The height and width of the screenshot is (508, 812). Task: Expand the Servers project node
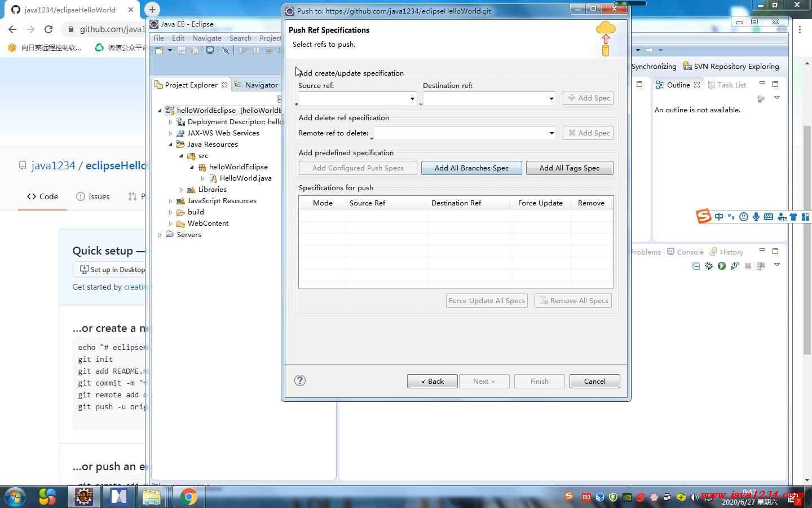click(x=160, y=235)
